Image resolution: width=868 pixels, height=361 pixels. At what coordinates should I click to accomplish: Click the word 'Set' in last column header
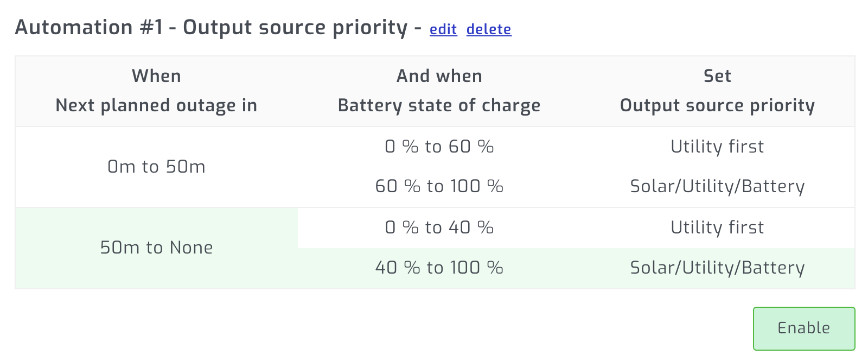point(717,76)
